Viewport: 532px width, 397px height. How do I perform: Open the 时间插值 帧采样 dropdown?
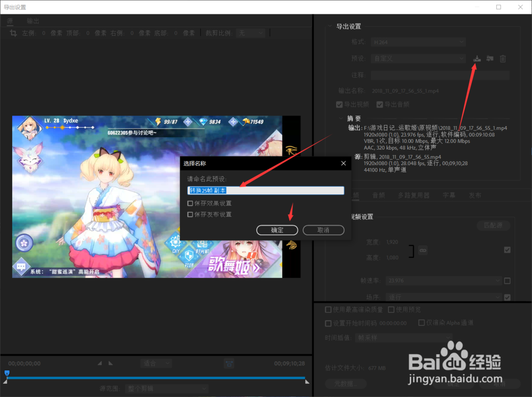(x=404, y=338)
